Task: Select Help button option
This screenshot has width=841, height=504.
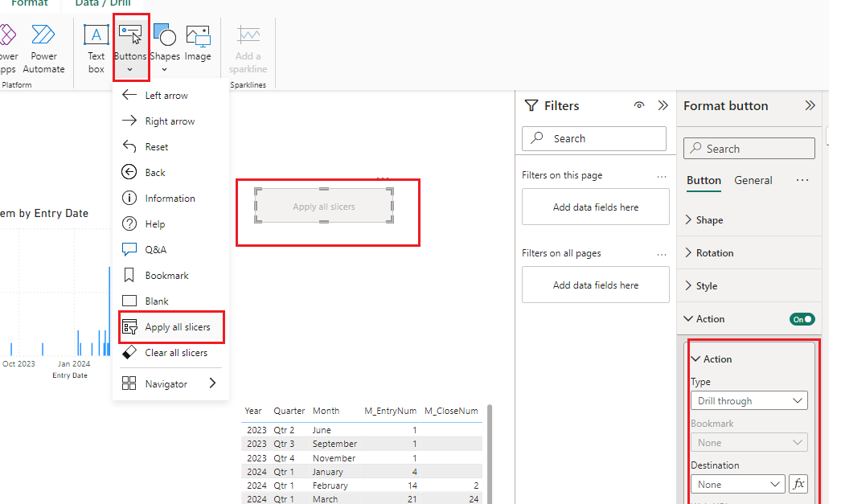Action: tap(170, 224)
